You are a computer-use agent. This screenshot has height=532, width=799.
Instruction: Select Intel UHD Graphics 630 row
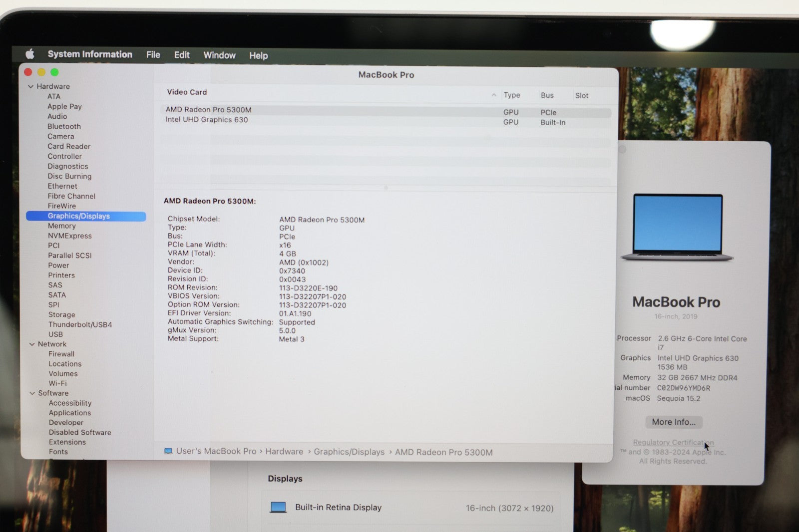click(x=207, y=120)
